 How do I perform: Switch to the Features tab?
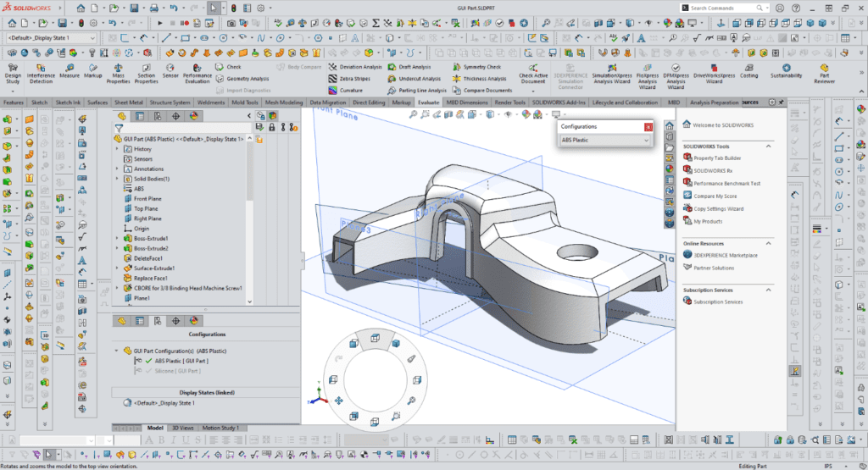(x=14, y=102)
